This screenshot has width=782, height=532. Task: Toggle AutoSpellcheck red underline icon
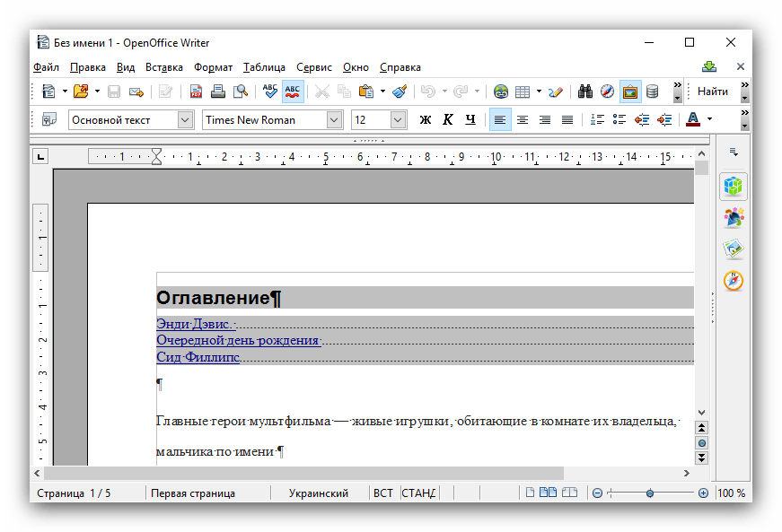coord(293,92)
